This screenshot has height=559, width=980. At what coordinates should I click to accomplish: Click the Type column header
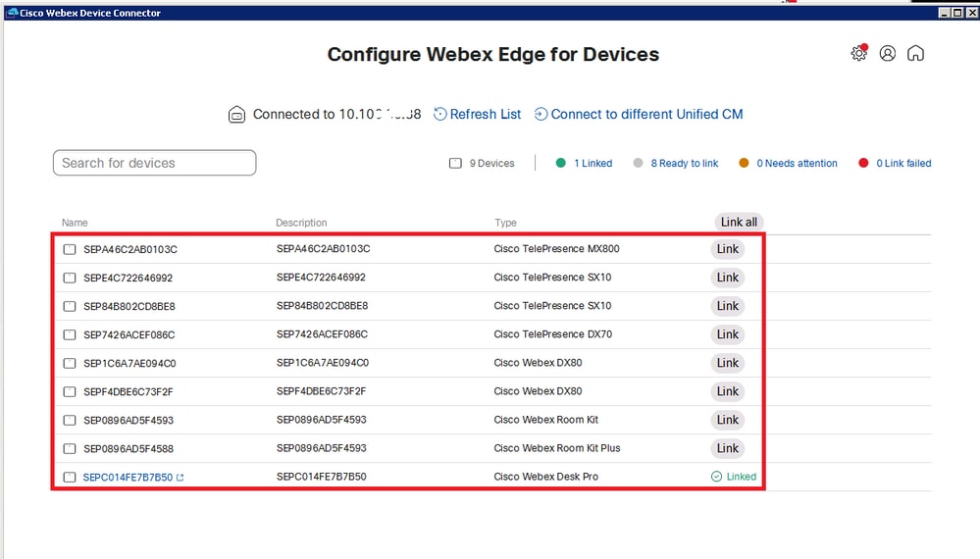click(x=505, y=223)
